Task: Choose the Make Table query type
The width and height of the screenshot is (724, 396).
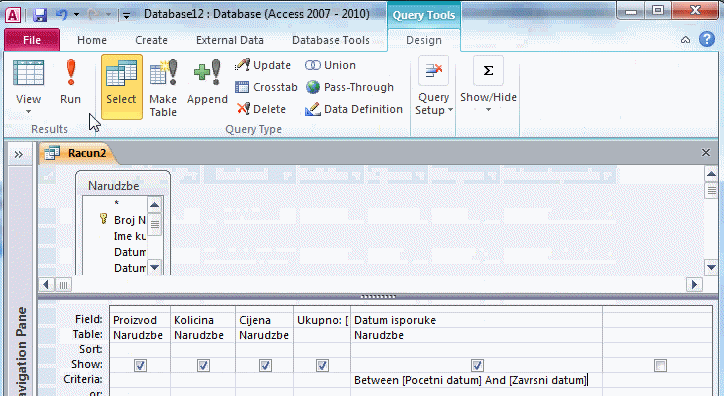Action: (x=163, y=87)
